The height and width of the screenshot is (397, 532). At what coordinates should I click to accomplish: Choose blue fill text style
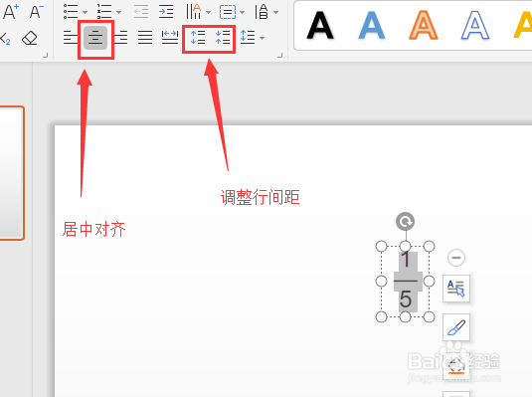pos(372,26)
